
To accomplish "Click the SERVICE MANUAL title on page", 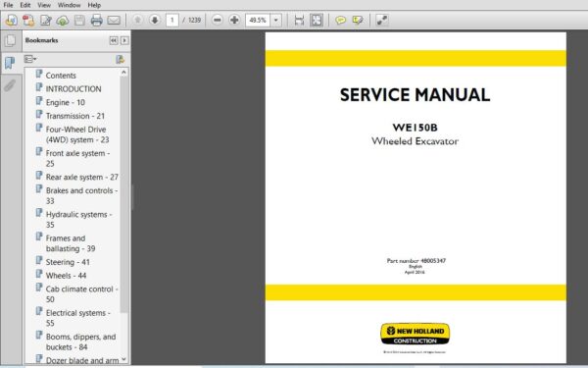I will [x=416, y=94].
